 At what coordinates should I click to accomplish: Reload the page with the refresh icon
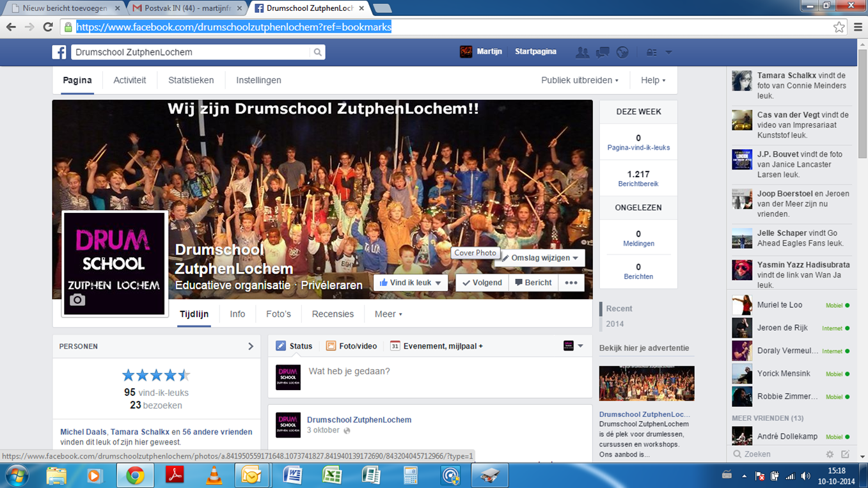48,27
